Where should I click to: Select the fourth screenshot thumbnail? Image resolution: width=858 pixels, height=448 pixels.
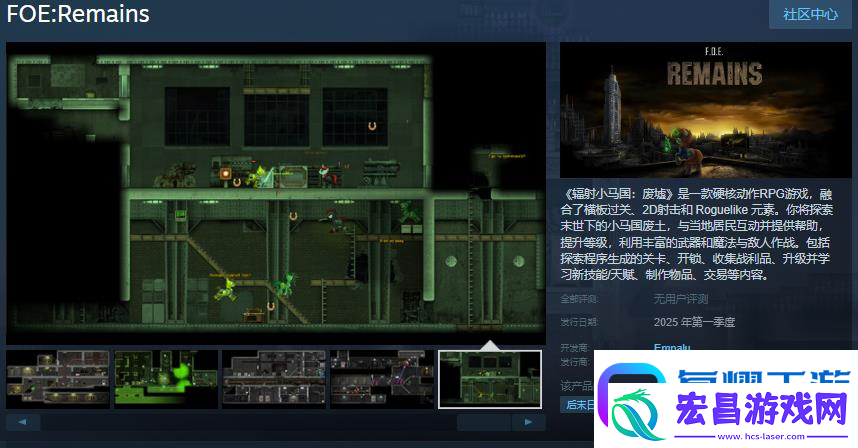tap(381, 380)
